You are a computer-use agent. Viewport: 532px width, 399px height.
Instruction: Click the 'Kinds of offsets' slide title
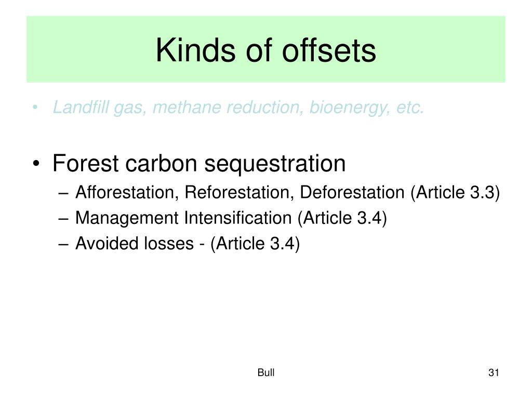tap(265, 50)
